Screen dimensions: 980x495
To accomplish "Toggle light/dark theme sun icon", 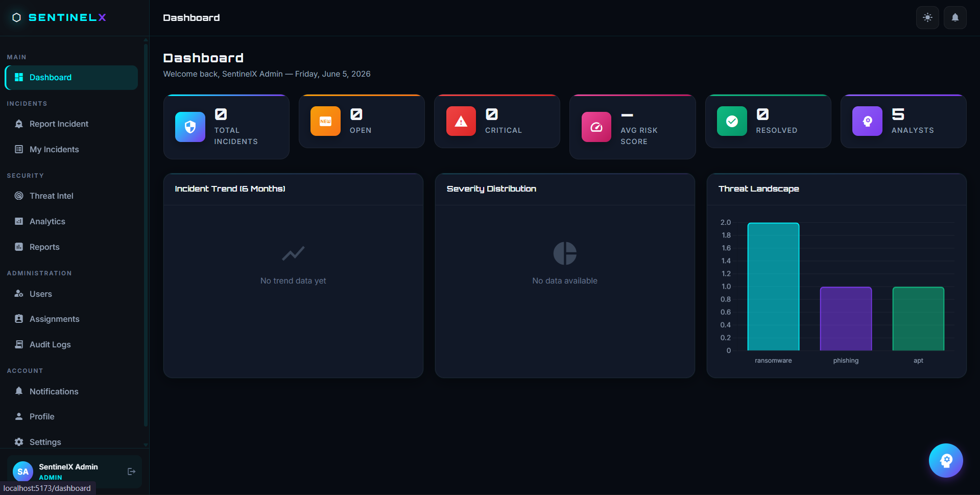I will (927, 17).
